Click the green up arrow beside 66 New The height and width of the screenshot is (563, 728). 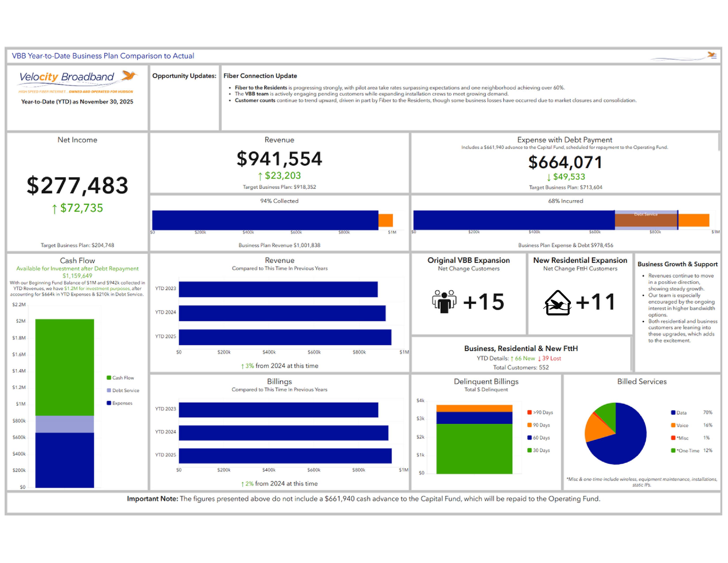point(512,359)
